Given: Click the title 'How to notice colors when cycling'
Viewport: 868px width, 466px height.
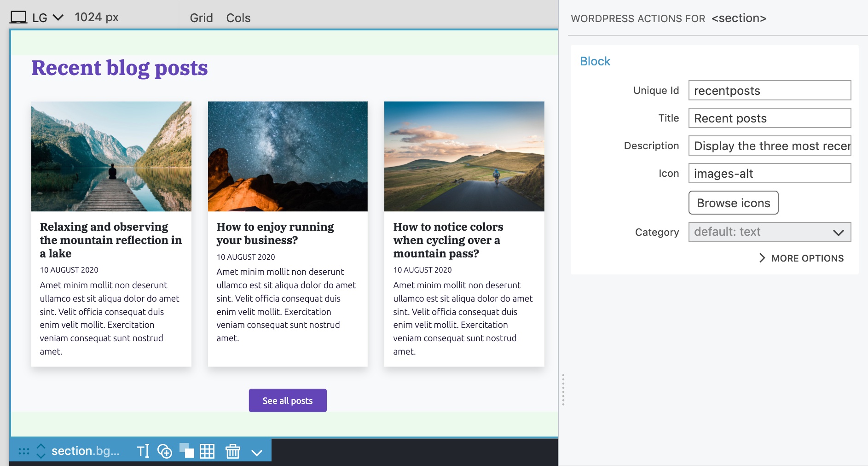Looking at the screenshot, I should click(x=448, y=240).
